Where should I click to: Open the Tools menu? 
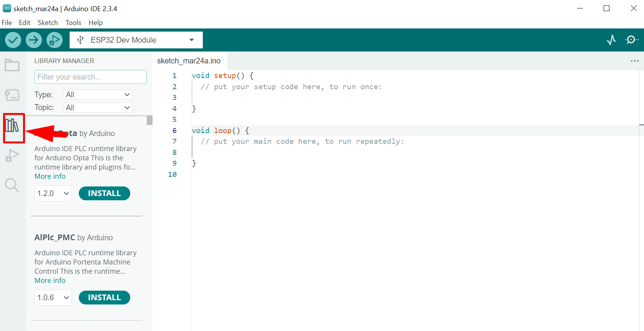73,23
